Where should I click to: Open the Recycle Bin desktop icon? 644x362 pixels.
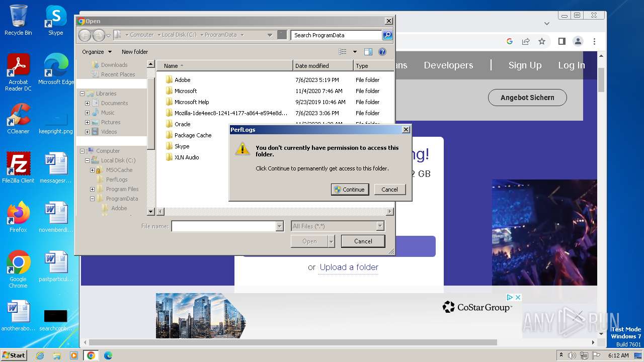tap(18, 20)
